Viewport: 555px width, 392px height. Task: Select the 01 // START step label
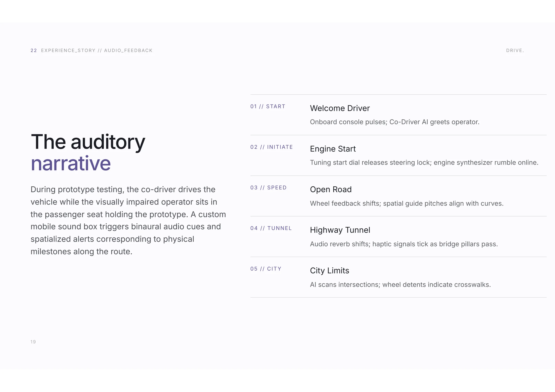tap(268, 106)
